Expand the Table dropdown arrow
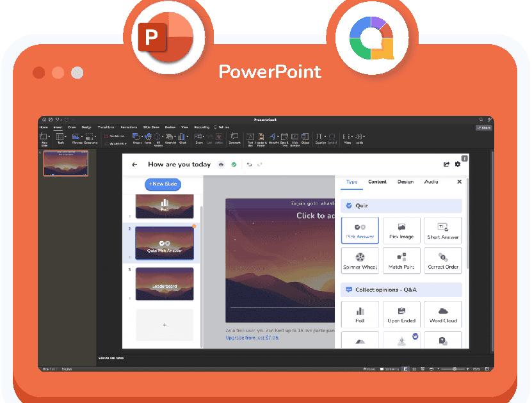This screenshot has height=403, width=532. pos(65,137)
